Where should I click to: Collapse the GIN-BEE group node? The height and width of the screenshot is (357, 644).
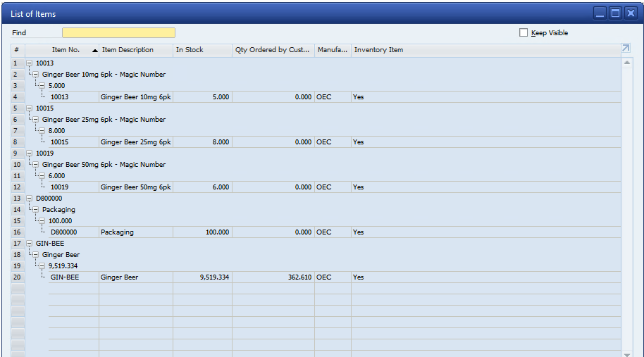[x=29, y=244]
